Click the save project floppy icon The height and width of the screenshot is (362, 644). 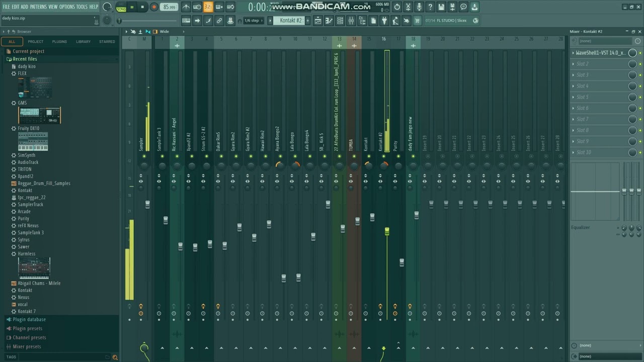[441, 7]
